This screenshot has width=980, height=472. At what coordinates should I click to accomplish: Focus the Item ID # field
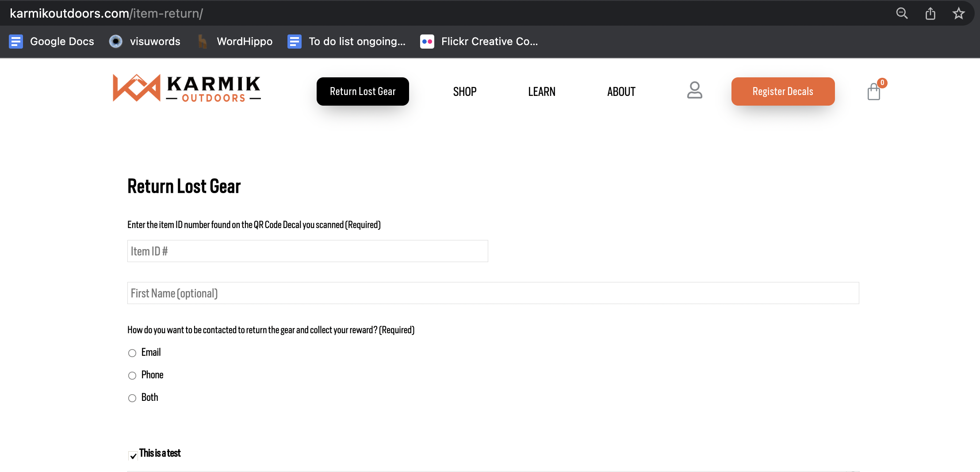[x=307, y=251]
